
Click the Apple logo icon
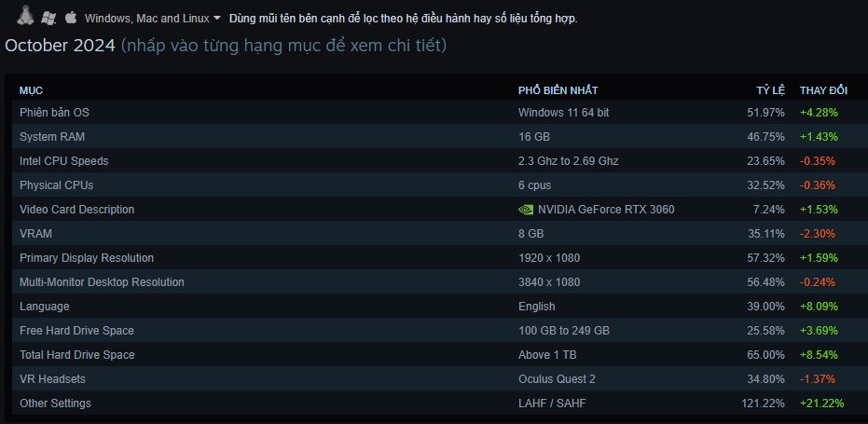tap(70, 17)
